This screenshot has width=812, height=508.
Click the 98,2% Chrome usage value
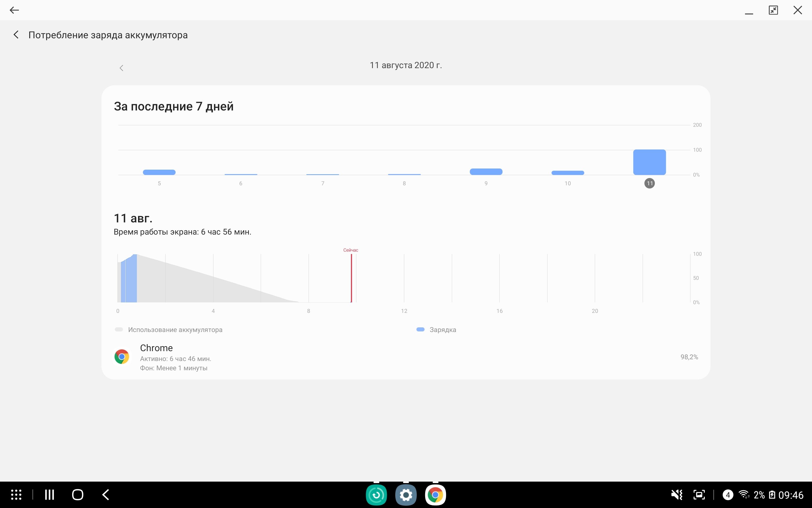pos(689,357)
